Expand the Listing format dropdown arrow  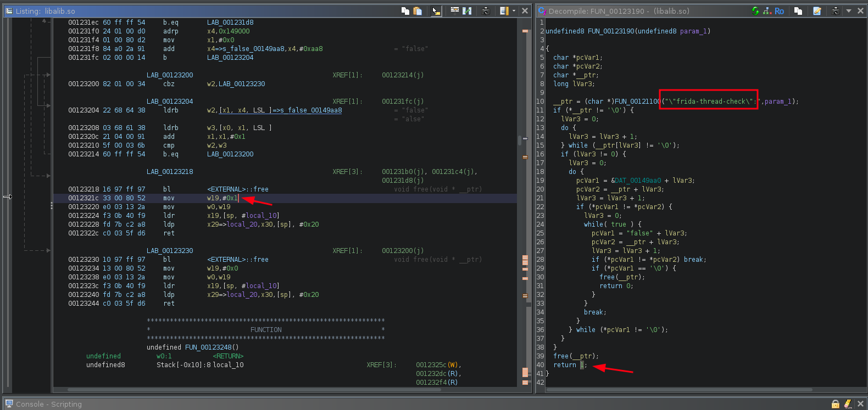pyautogui.click(x=514, y=11)
